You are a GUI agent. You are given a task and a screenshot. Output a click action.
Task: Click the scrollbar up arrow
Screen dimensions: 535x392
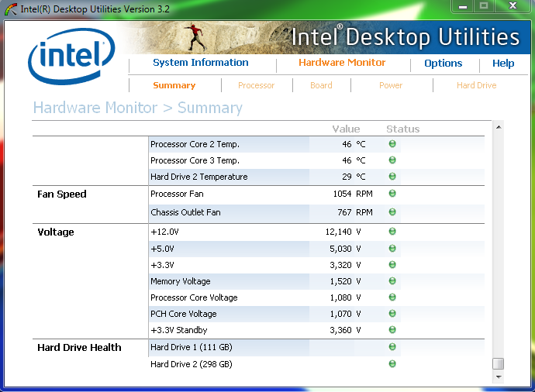pyautogui.click(x=499, y=127)
